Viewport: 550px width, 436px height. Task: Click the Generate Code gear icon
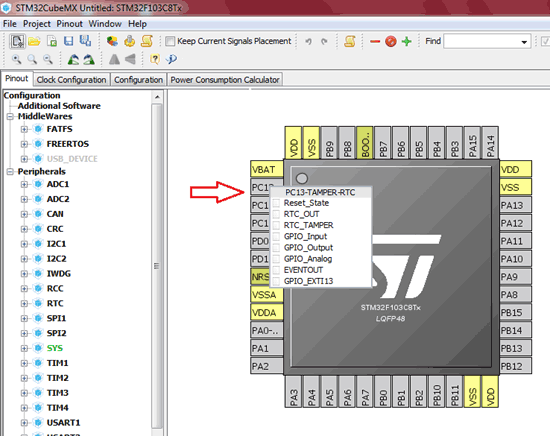129,41
